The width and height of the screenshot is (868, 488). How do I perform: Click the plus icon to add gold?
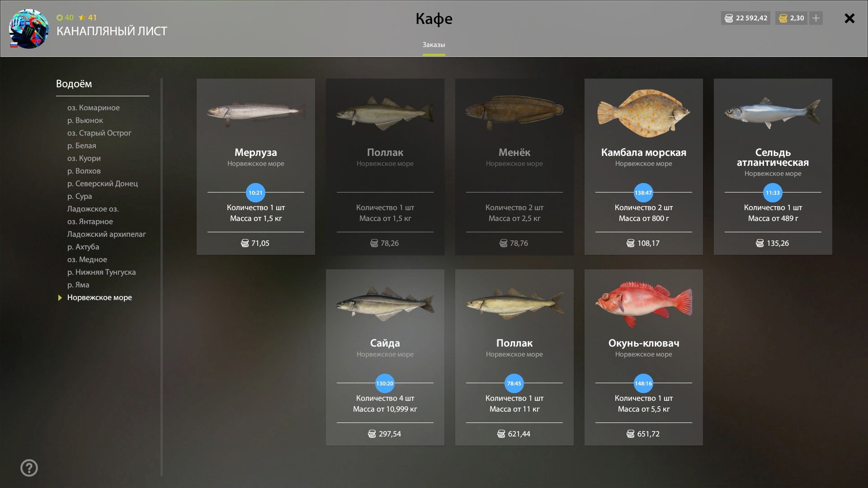[816, 18]
